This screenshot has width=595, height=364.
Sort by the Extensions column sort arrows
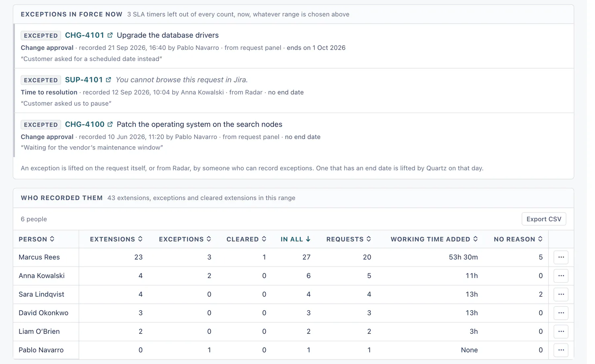click(x=140, y=239)
